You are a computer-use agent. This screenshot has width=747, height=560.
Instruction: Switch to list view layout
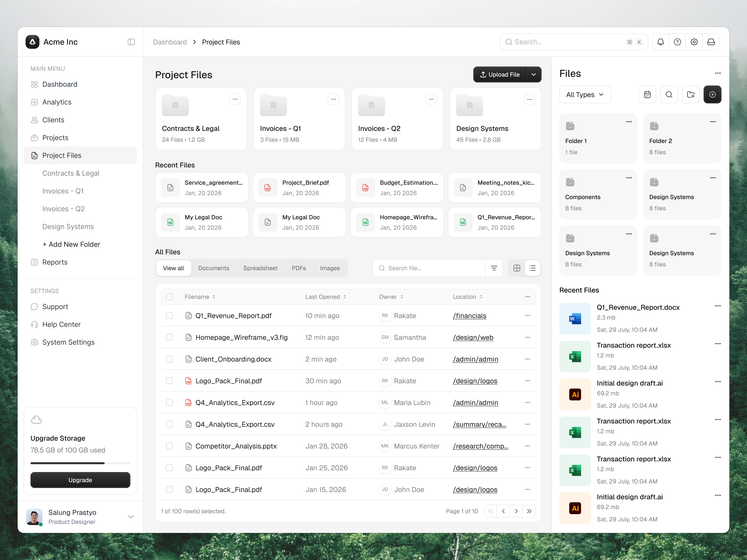click(533, 268)
